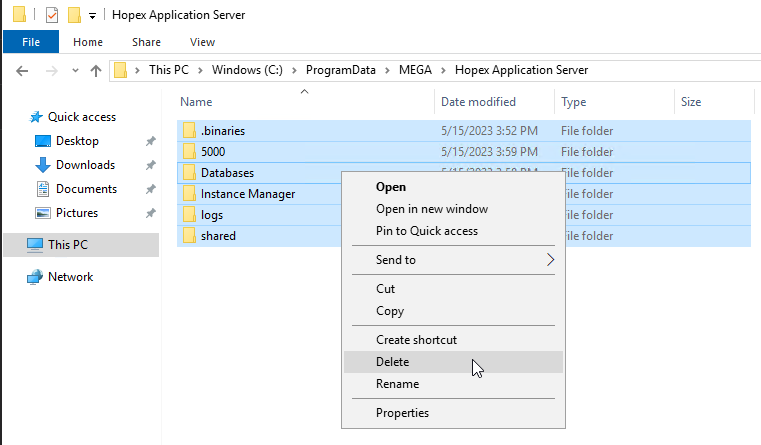The image size is (761, 445).
Task: Open Pictures in the navigation pane
Action: [77, 213]
